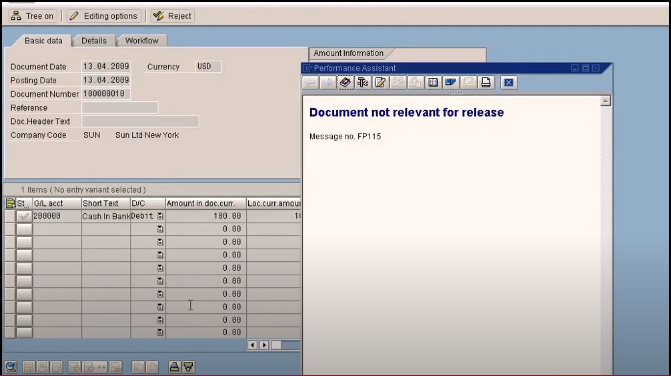Open Technical Information icon in Performance Assistant
671x376 pixels.
(x=363, y=82)
